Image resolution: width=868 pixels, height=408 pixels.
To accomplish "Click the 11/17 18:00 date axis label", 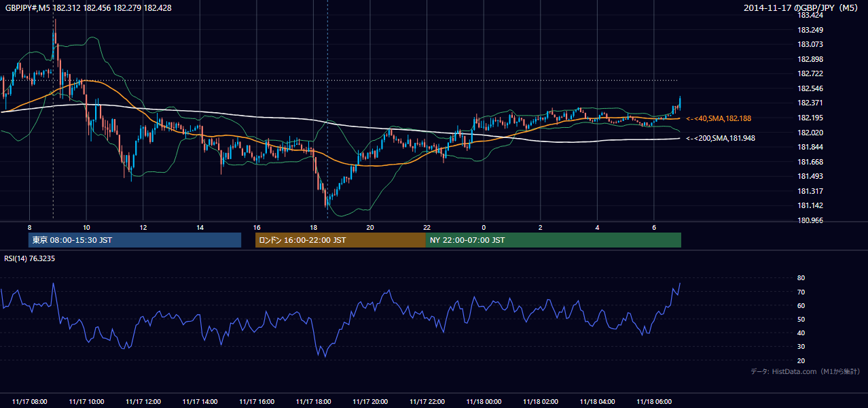I will pyautogui.click(x=314, y=402).
